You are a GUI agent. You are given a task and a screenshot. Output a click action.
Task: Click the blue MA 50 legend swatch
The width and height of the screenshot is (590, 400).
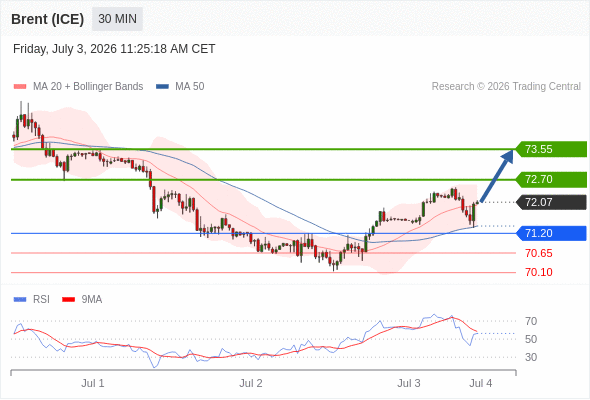pyautogui.click(x=162, y=87)
